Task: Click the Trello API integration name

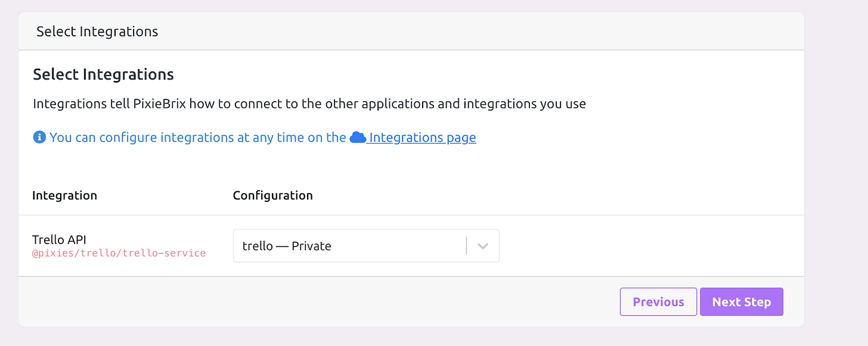Action: pyautogui.click(x=59, y=239)
